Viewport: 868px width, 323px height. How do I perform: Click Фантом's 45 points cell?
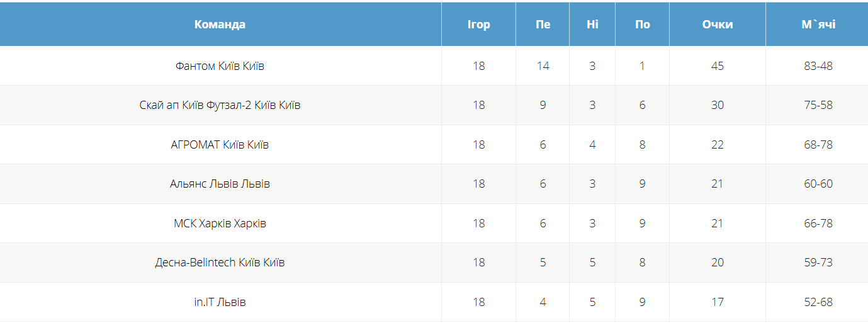pos(718,66)
